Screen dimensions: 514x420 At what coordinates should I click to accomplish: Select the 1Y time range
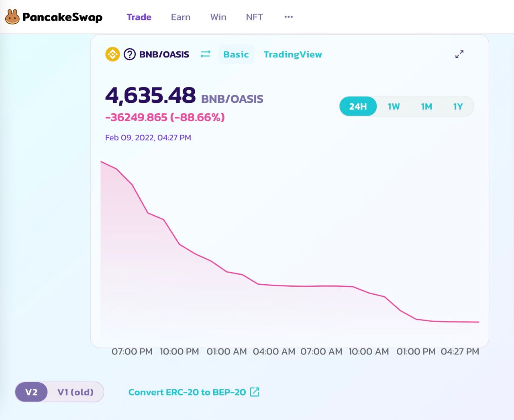tap(458, 106)
